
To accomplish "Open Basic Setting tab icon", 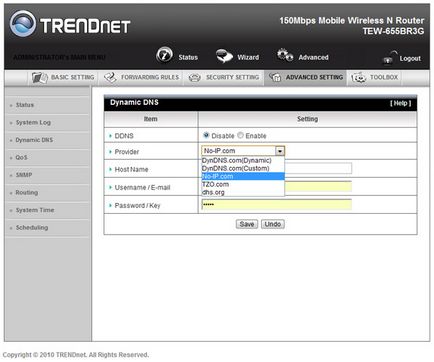I will (x=40, y=78).
